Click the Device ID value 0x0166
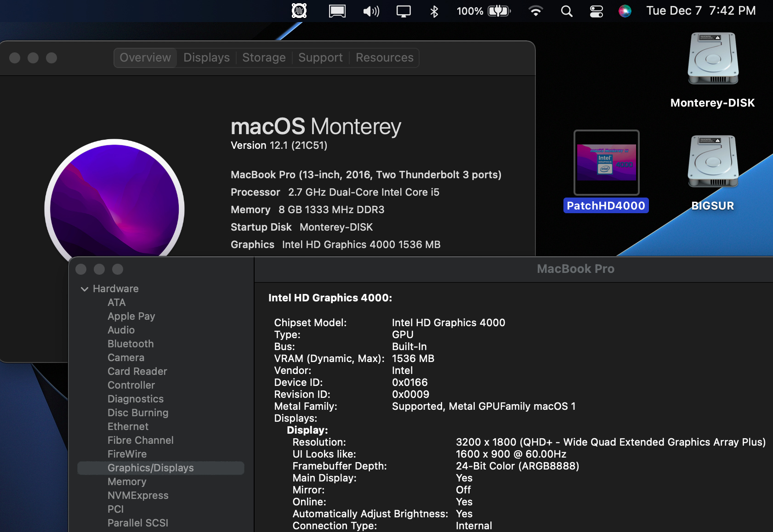Viewport: 773px width, 532px height. pyautogui.click(x=410, y=382)
